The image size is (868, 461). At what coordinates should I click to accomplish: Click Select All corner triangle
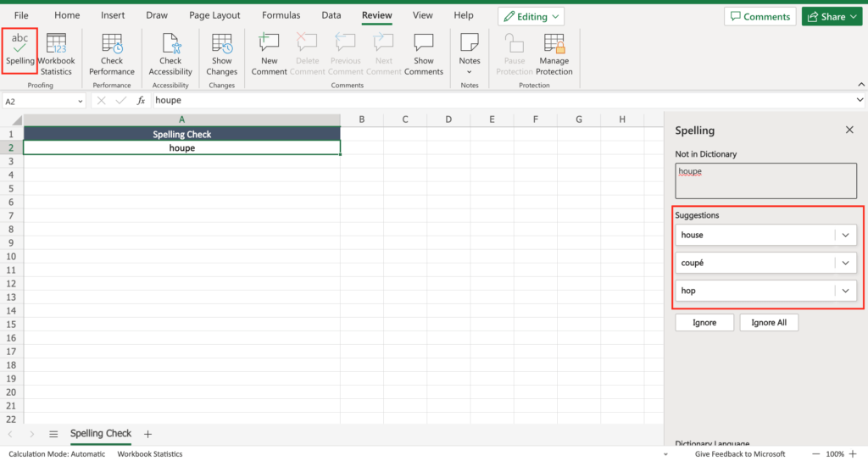(x=17, y=120)
